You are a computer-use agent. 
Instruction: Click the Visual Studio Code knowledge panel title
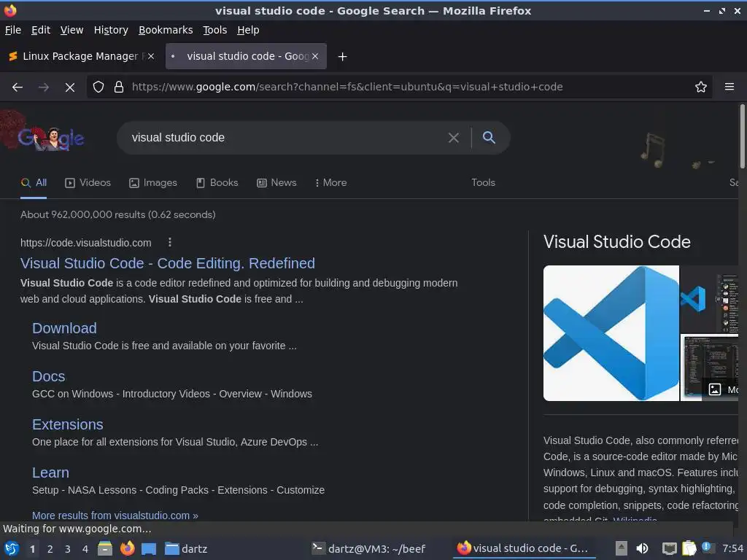point(617,242)
